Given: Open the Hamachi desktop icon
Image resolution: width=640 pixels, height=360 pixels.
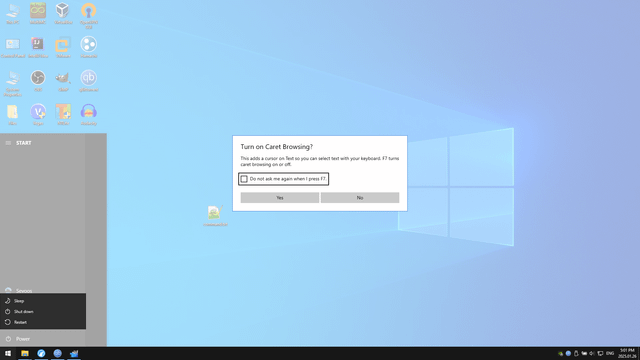Looking at the screenshot, I should tap(89, 48).
